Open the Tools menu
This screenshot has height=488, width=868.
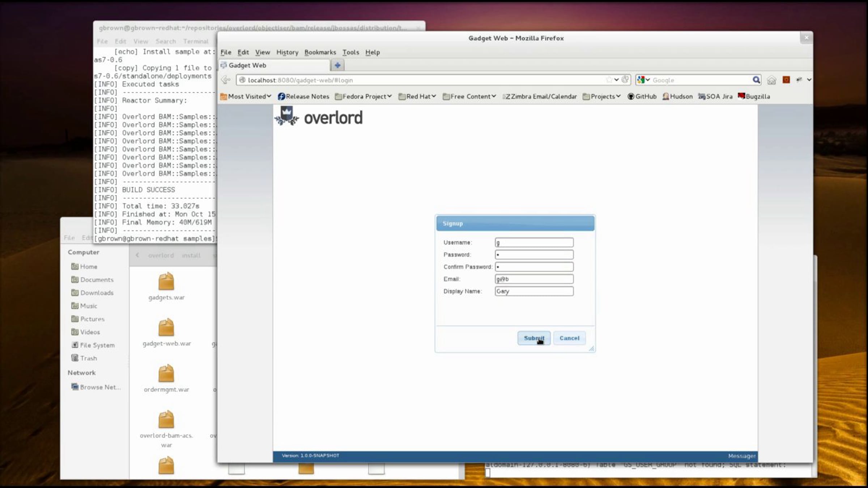351,52
